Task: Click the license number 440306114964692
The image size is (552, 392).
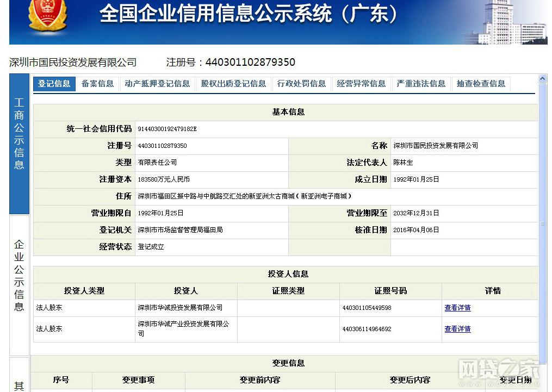Action: [x=367, y=329]
